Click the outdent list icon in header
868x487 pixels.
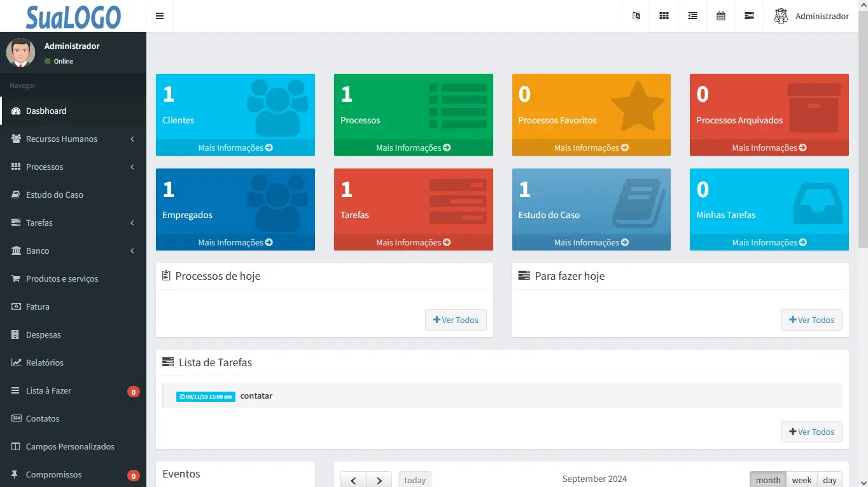[x=692, y=16]
